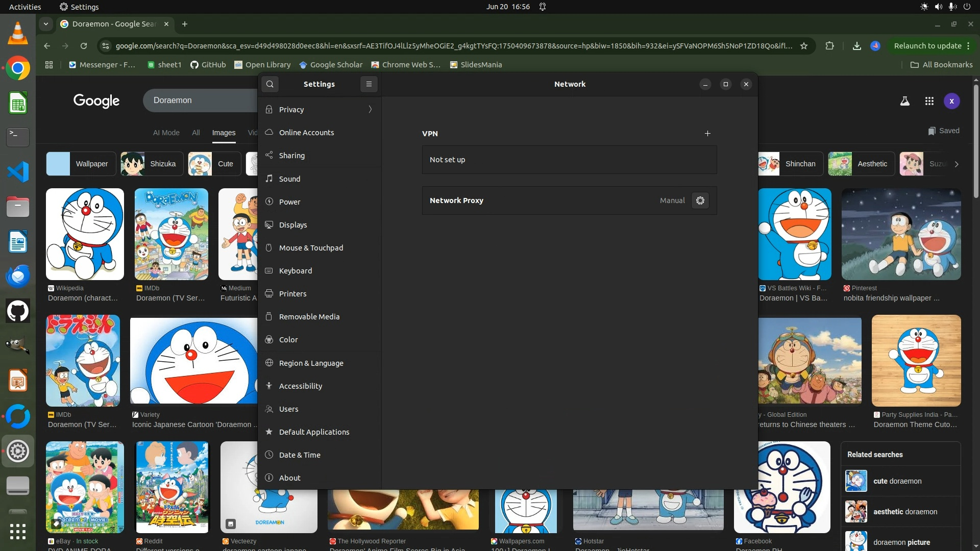This screenshot has height=551, width=980.
Task: Open Chrome downloads icon
Action: [857, 46]
